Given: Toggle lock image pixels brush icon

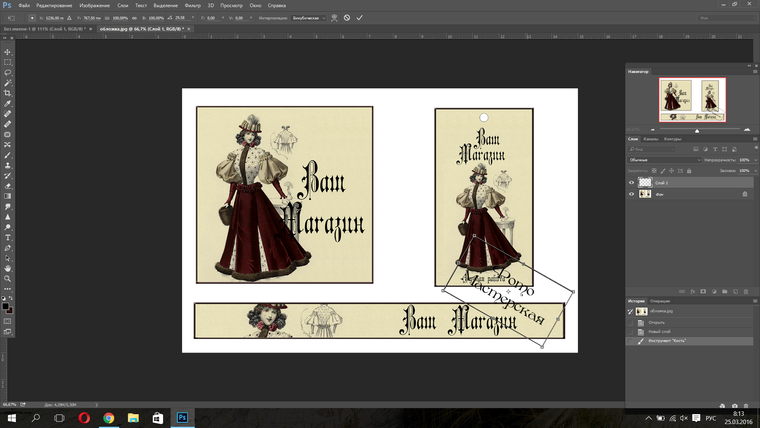Looking at the screenshot, I should tap(663, 171).
